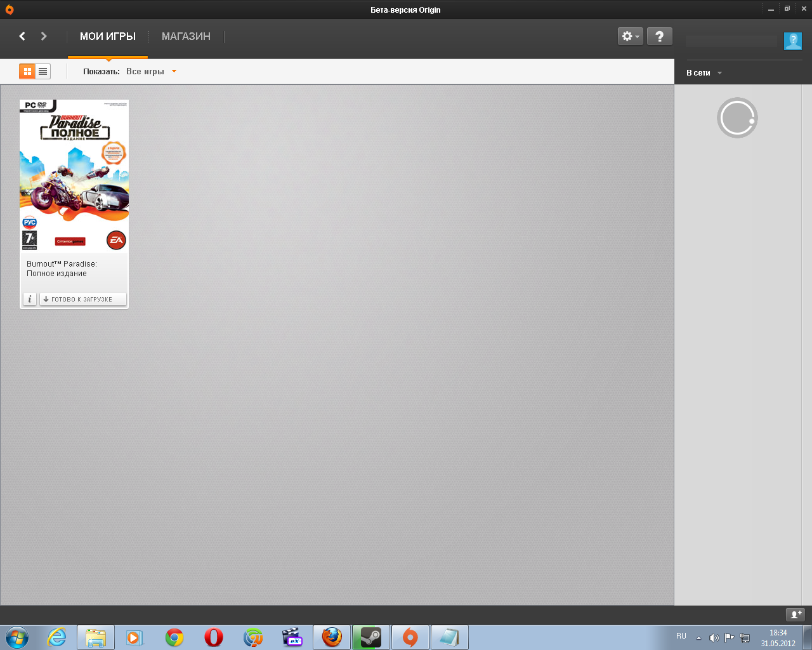Click the Burnout™ Paradise: Полное издание title

click(x=62, y=269)
